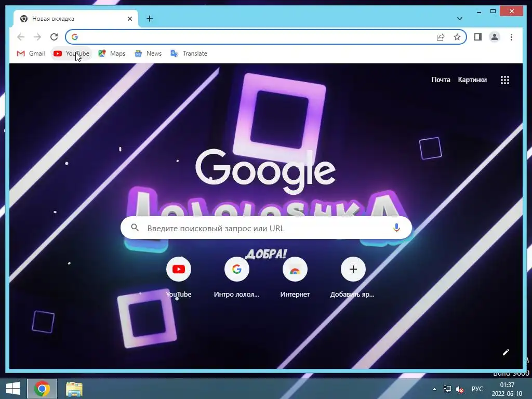532x399 pixels.
Task: Open Gmail bookmark
Action: [31, 54]
